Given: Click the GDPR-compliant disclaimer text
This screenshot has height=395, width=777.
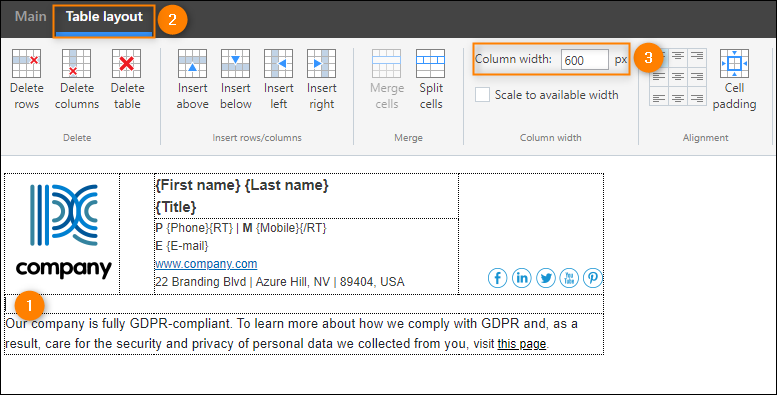Looking at the screenshot, I should click(x=291, y=334).
